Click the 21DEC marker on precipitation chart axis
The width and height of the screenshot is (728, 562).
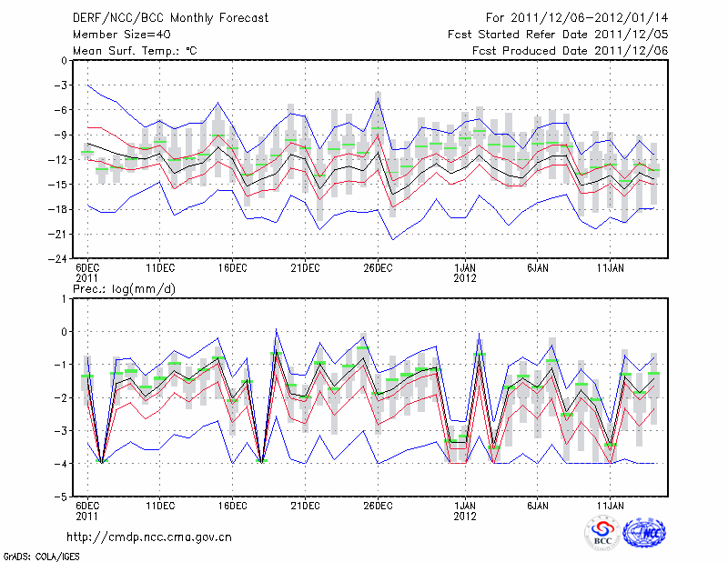coord(305,505)
